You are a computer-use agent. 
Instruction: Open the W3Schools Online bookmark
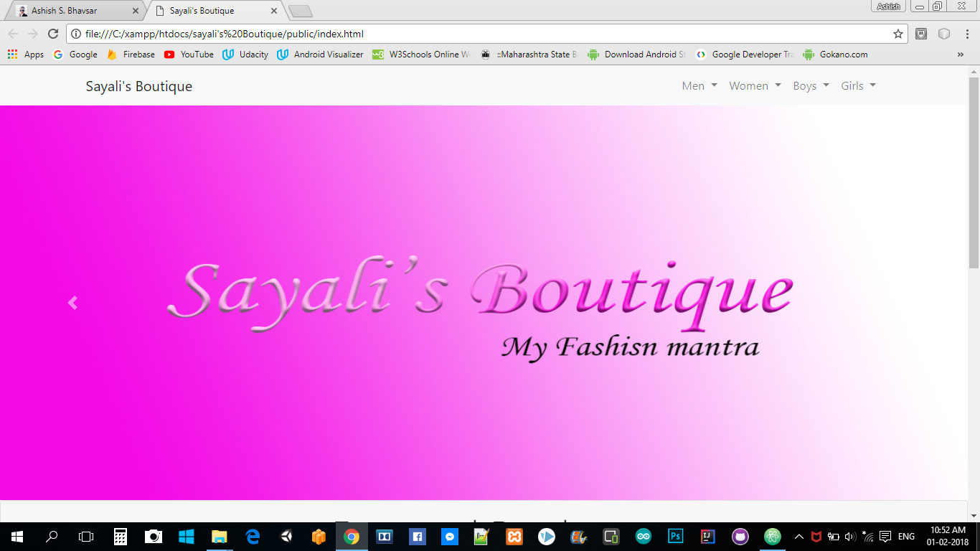(x=422, y=55)
